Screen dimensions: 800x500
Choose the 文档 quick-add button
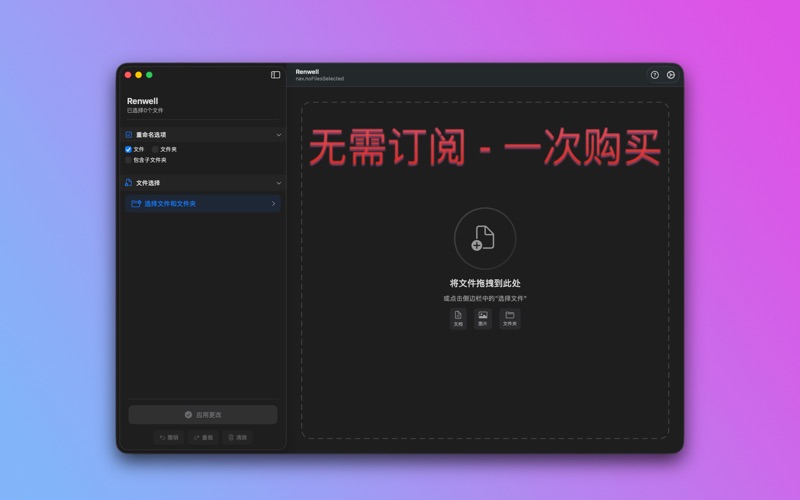pos(458,319)
